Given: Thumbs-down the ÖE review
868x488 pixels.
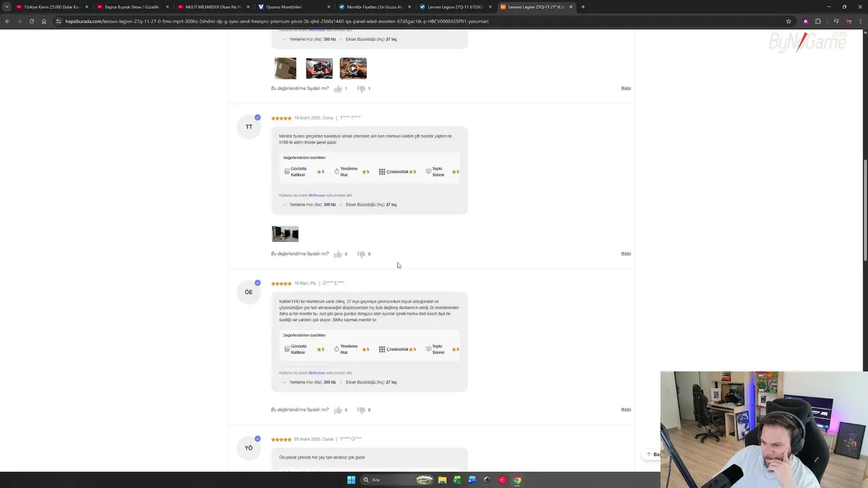Looking at the screenshot, I should pyautogui.click(x=361, y=410).
